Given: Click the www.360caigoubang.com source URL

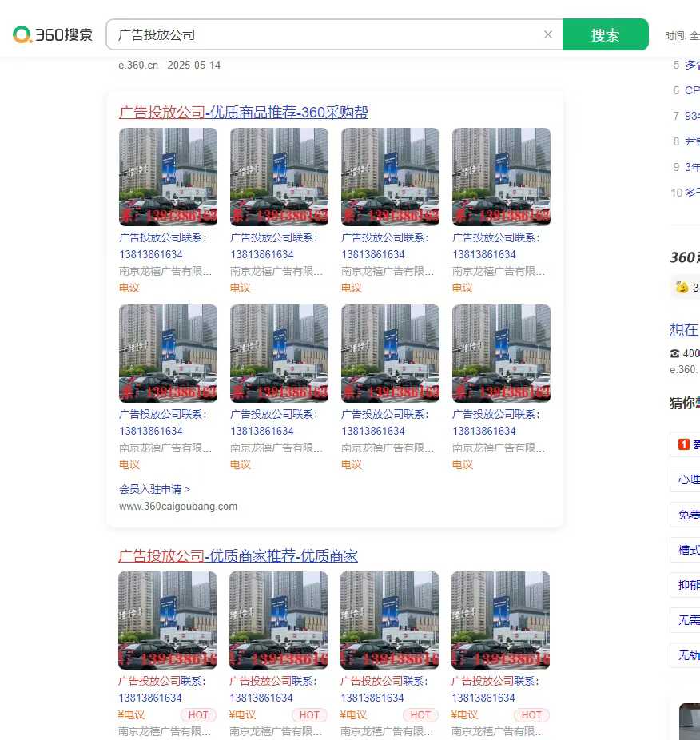Looking at the screenshot, I should pos(178,507).
